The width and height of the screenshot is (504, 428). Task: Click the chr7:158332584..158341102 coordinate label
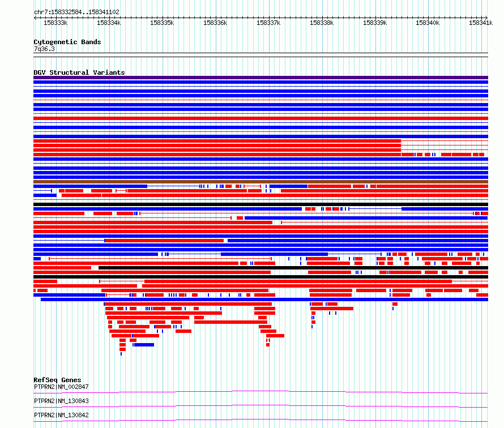tap(76, 12)
